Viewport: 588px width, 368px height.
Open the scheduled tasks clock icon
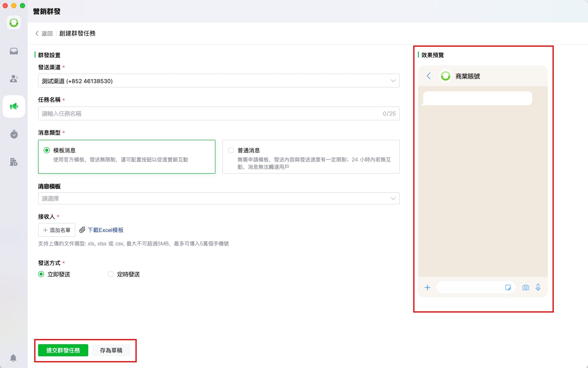(14, 134)
